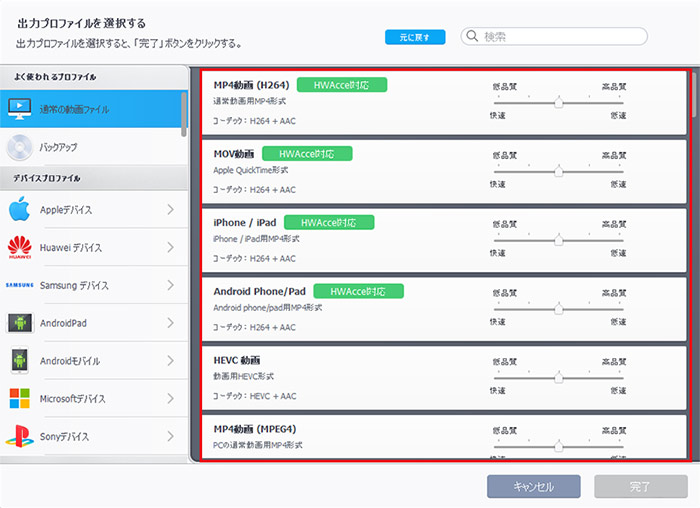The width and height of the screenshot is (700, 508).
Task: Click the disc icon beside バックアップ
Action: tap(20, 147)
